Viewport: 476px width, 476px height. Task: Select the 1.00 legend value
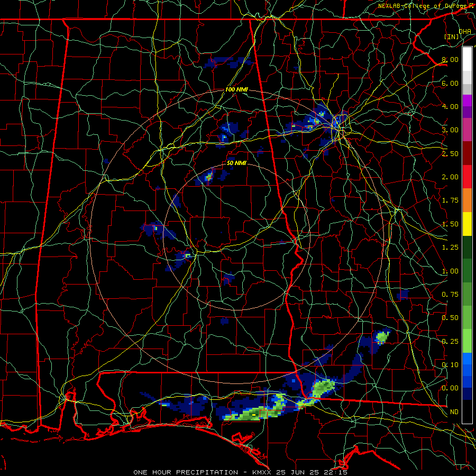[450, 271]
